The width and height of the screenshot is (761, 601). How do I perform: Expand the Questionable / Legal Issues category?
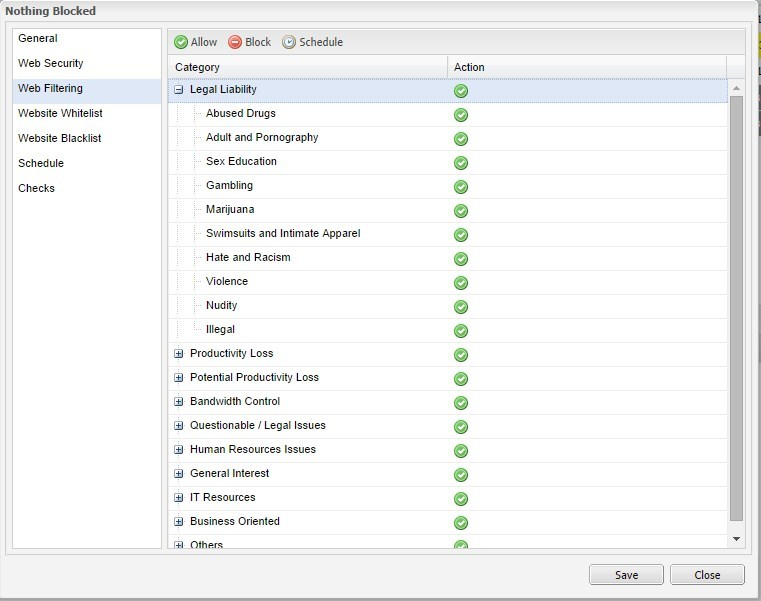click(x=179, y=425)
